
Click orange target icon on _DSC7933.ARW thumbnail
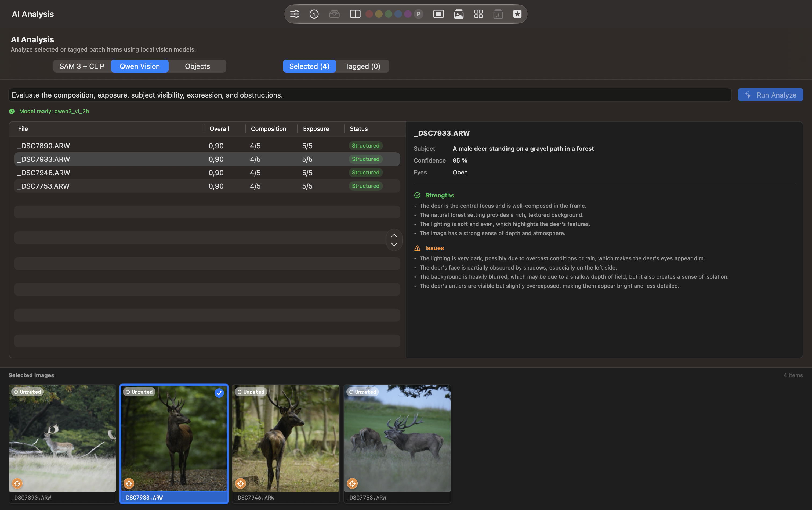click(x=129, y=483)
